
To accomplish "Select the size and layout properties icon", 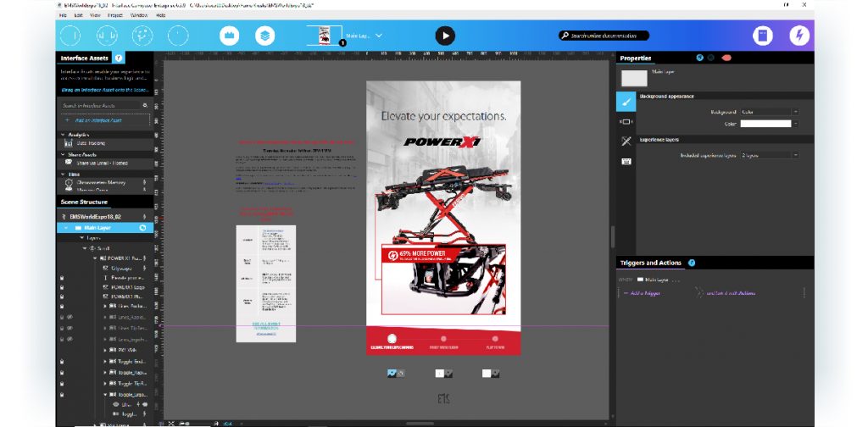I will coord(626,122).
